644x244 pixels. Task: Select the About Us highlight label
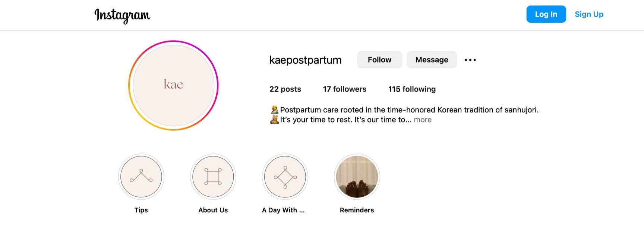(213, 210)
